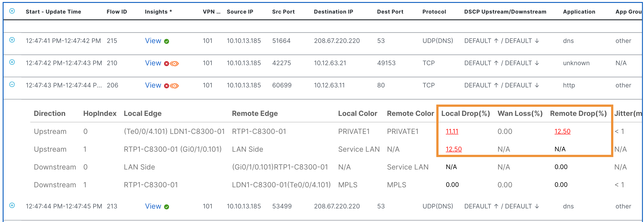Select source port 51664 cell
Screen dimensions: 644x222
(281, 41)
